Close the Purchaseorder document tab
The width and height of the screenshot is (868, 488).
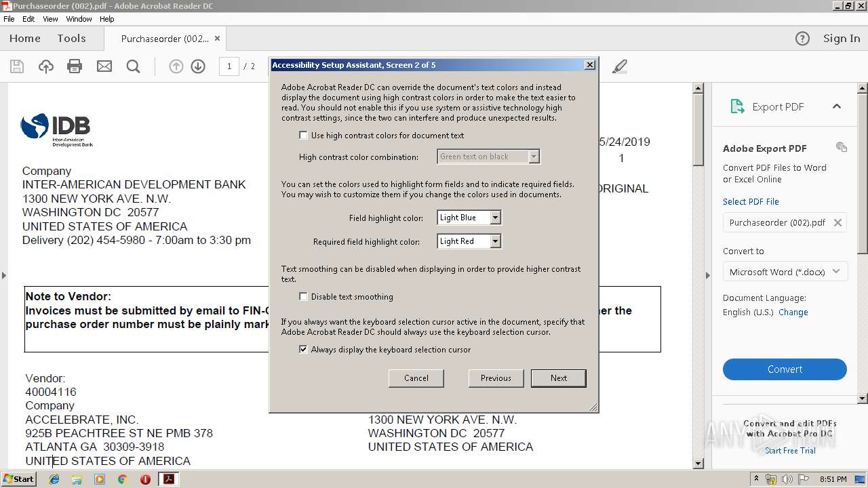pyautogui.click(x=217, y=39)
